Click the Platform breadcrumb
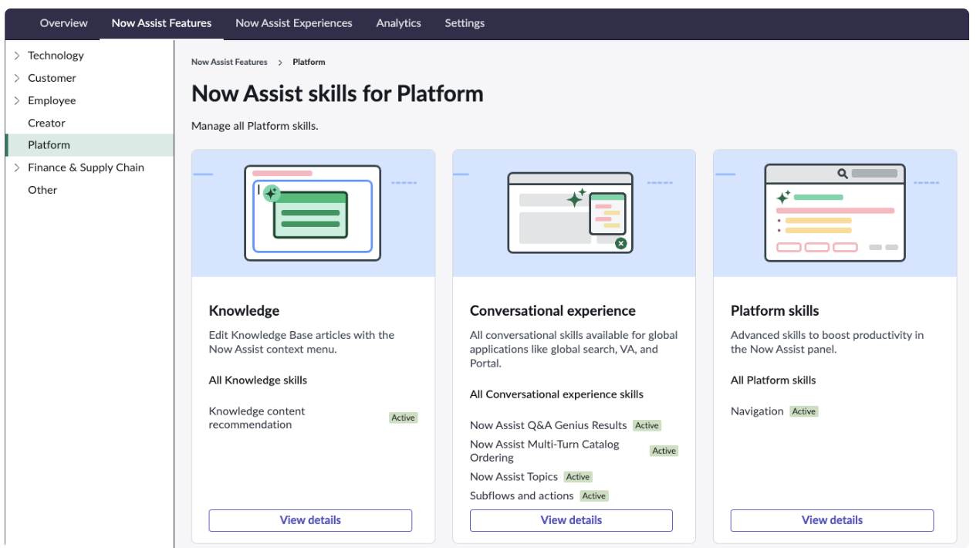The width and height of the screenshot is (980, 548). pos(309,62)
